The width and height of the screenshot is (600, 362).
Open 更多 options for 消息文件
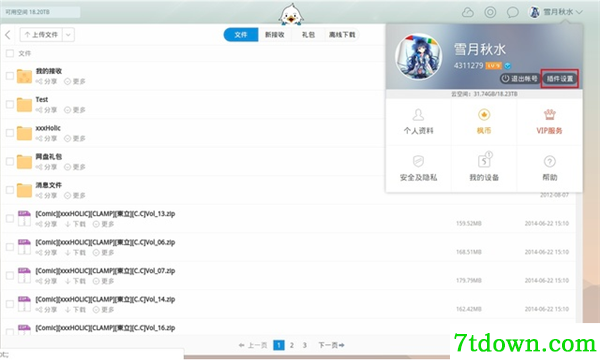click(75, 196)
